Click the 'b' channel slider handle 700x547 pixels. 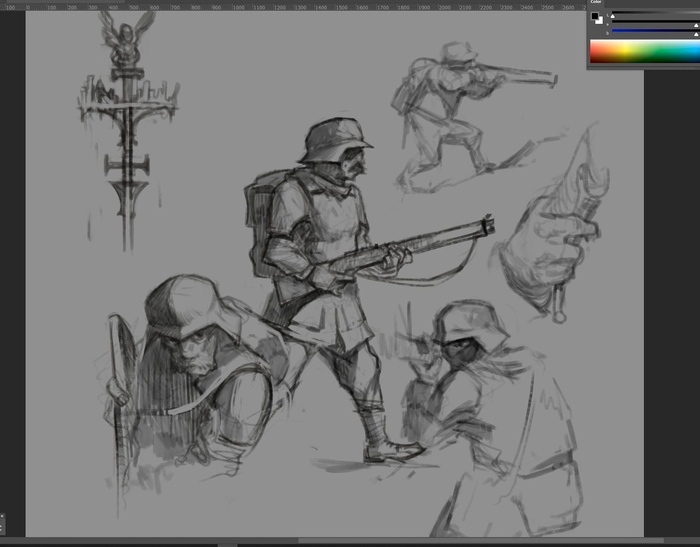pos(697,34)
